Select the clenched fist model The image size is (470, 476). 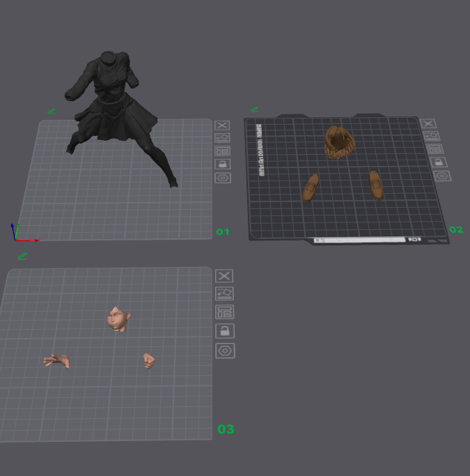point(148,360)
